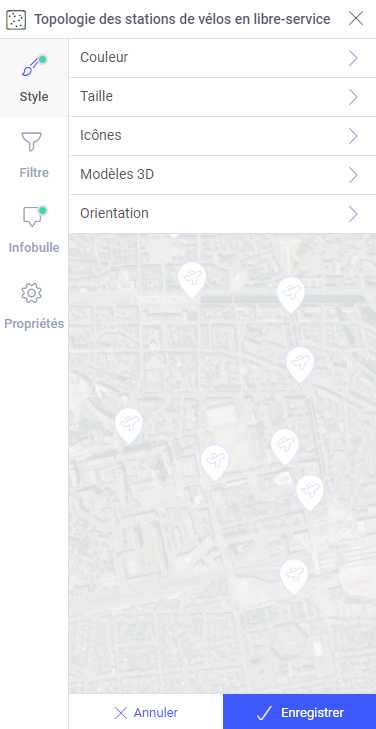The width and height of the screenshot is (376, 729).
Task: Click the paintbrush style icon
Action: tap(32, 67)
